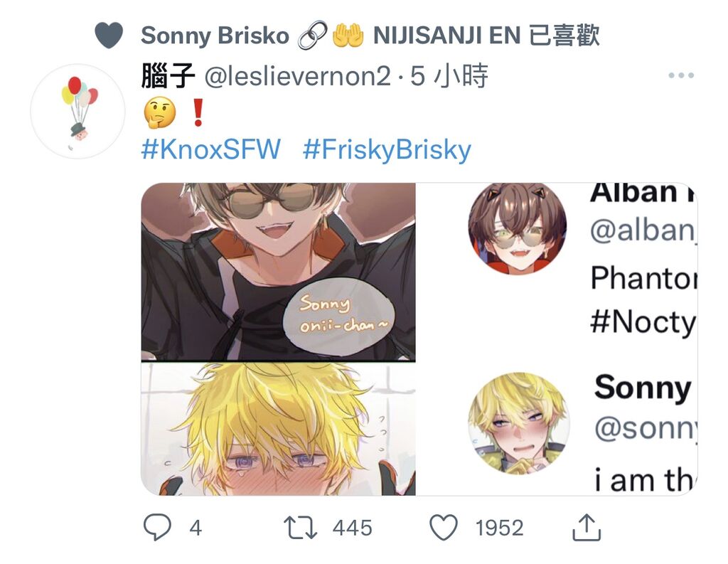This screenshot has width=728, height=564.
Task: Open the @leslievernon2 handle
Action: (298, 76)
